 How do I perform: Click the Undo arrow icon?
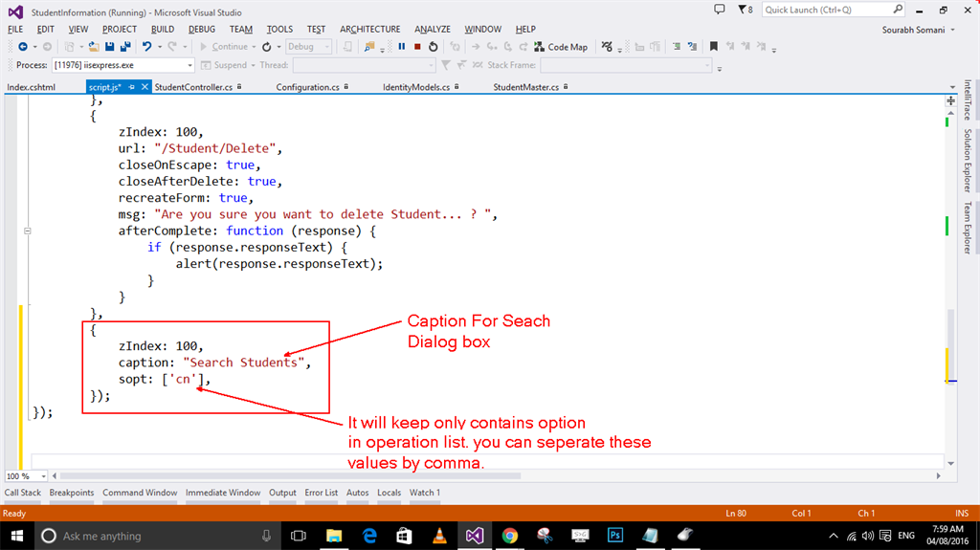tap(146, 46)
